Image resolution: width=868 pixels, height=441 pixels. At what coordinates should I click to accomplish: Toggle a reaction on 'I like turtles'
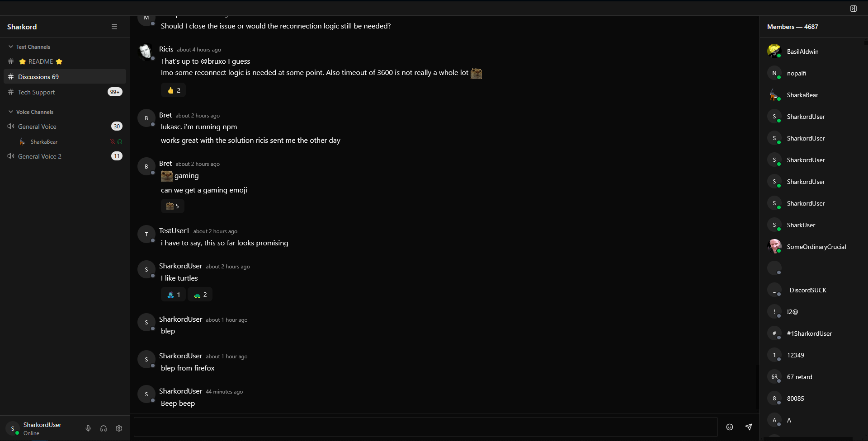(x=173, y=294)
